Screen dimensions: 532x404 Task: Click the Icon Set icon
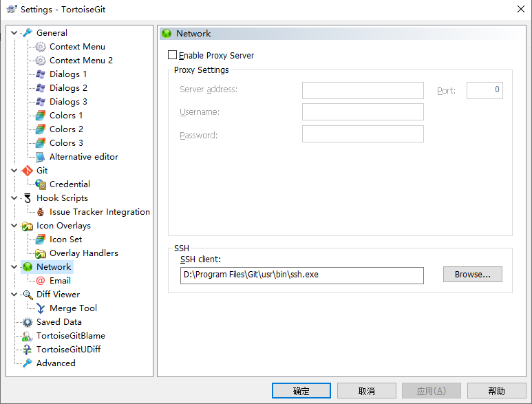pos(41,239)
